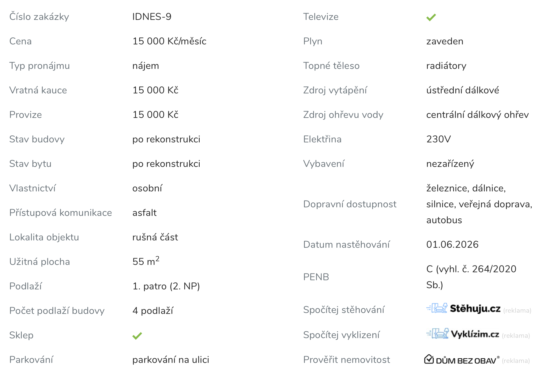
Task: Open the DŮM BEZ OBAV link
Action: pyautogui.click(x=466, y=360)
